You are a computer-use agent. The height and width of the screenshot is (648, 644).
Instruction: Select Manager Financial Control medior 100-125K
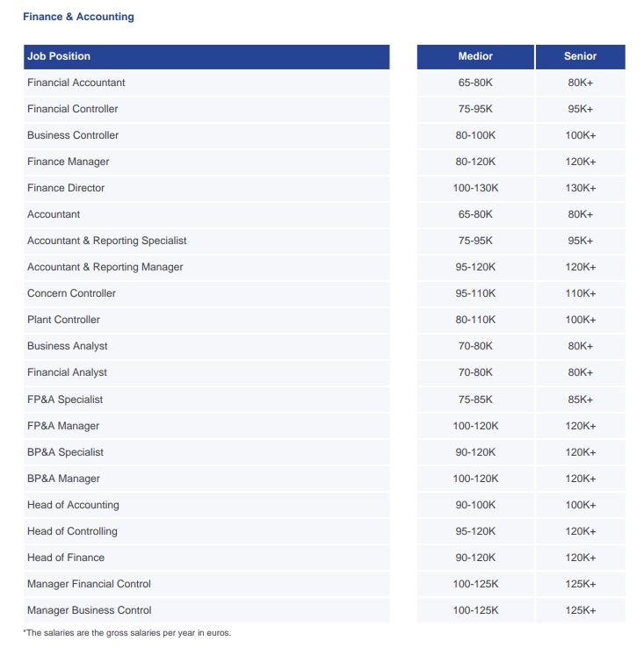coord(475,584)
